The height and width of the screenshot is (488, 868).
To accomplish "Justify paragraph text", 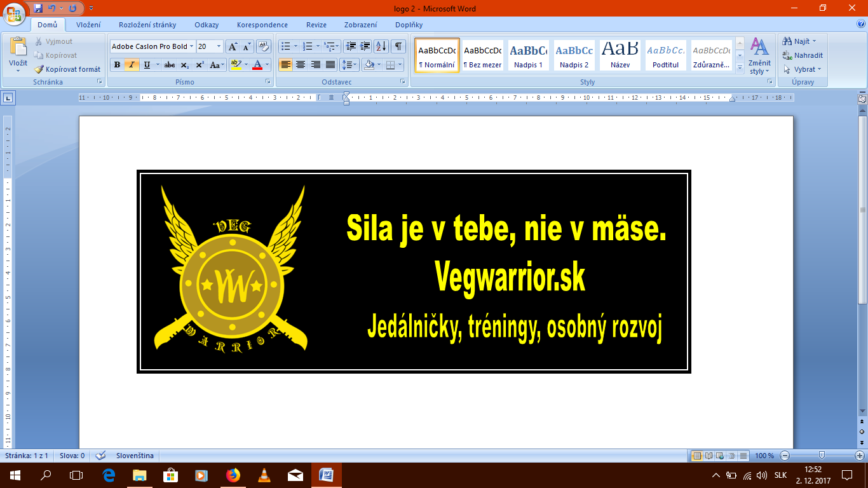I will pyautogui.click(x=330, y=65).
